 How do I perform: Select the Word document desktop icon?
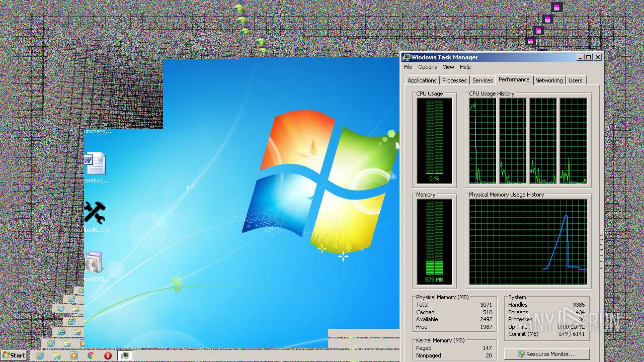click(x=95, y=163)
